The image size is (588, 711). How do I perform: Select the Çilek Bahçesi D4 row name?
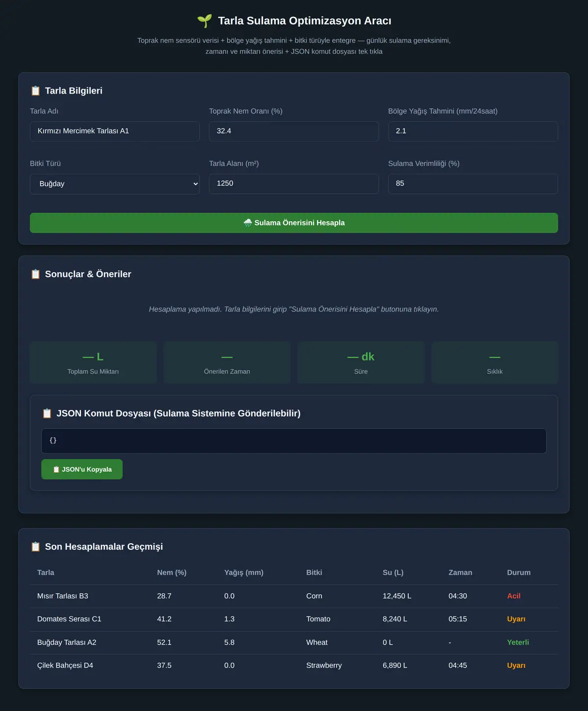pyautogui.click(x=65, y=665)
